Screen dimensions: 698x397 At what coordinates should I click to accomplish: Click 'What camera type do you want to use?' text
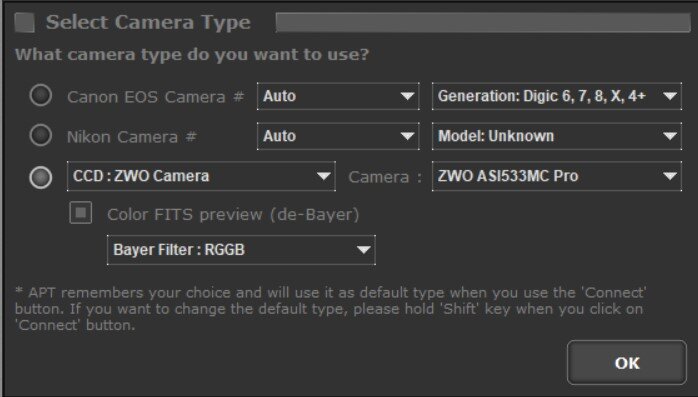(x=192, y=55)
